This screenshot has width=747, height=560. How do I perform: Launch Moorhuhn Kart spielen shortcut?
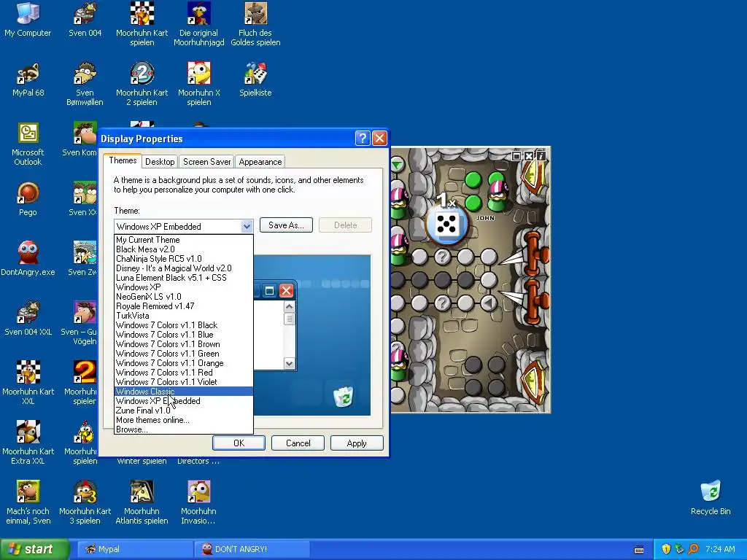tap(142, 24)
